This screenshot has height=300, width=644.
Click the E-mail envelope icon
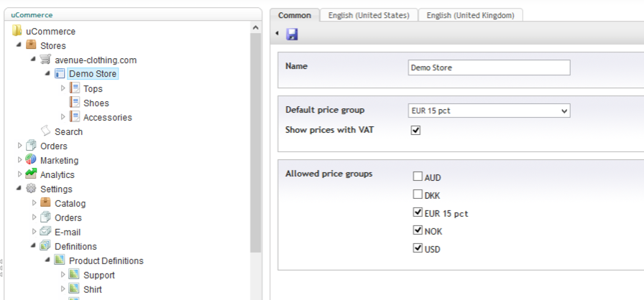45,232
